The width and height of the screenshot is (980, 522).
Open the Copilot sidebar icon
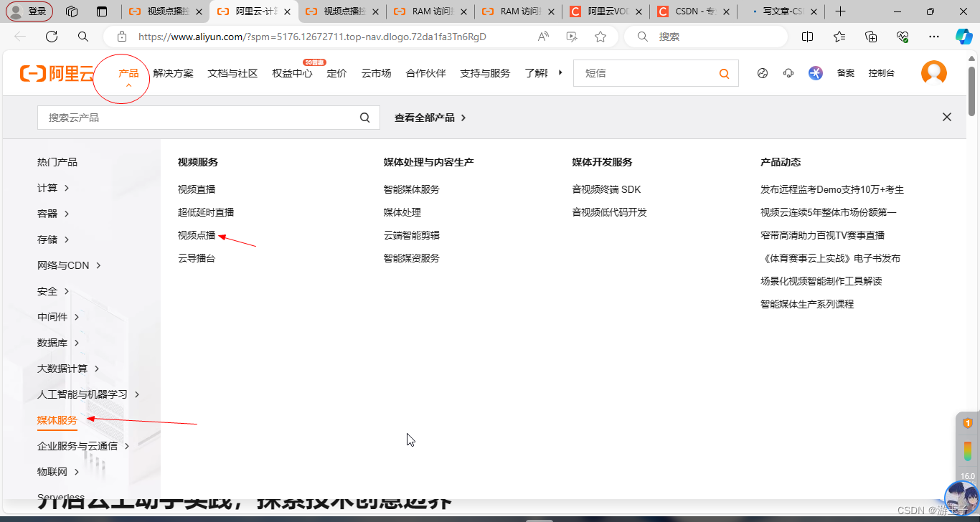[x=963, y=37]
